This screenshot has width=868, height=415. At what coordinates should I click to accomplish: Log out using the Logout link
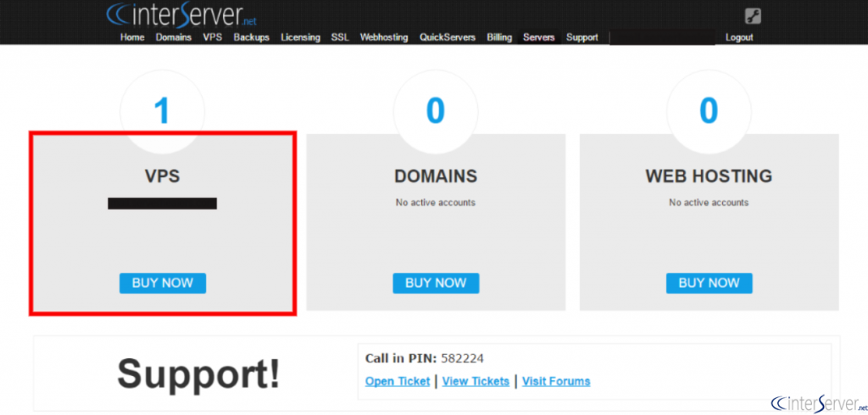739,37
